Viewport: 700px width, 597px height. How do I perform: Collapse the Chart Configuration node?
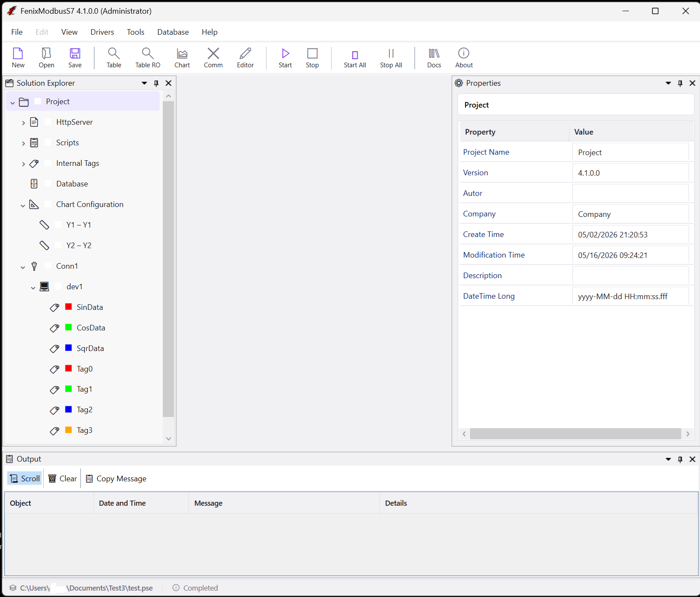click(23, 205)
